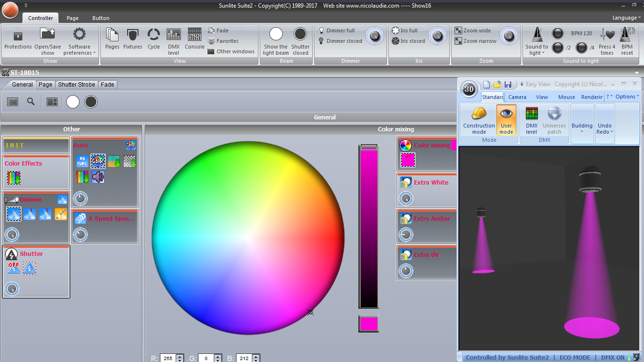The image size is (644, 362).
Task: Open the Pages view
Action: [x=112, y=39]
